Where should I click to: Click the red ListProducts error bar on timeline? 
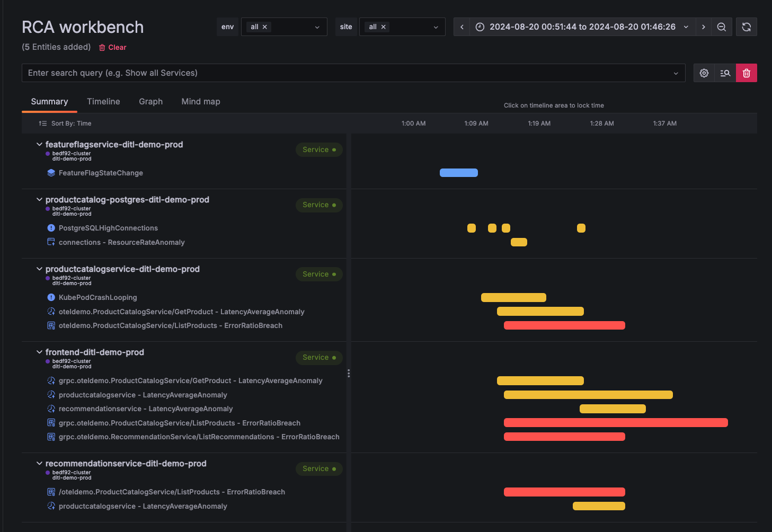(x=564, y=325)
